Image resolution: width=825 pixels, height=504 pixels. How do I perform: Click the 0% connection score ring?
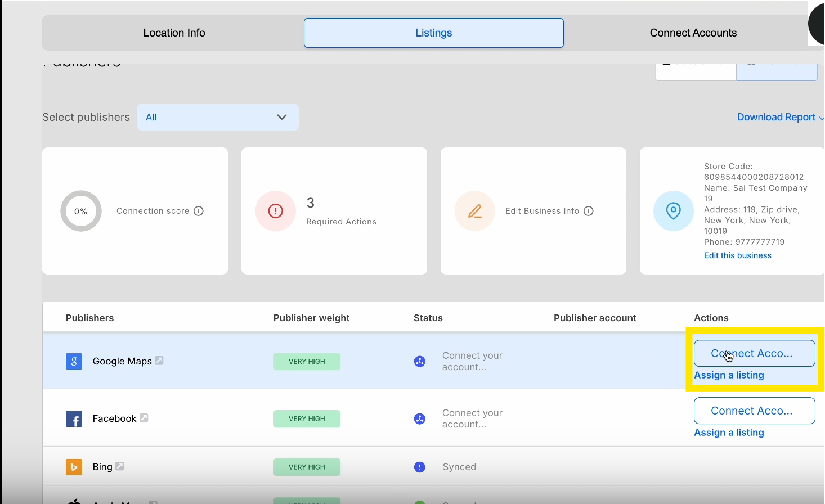81,211
